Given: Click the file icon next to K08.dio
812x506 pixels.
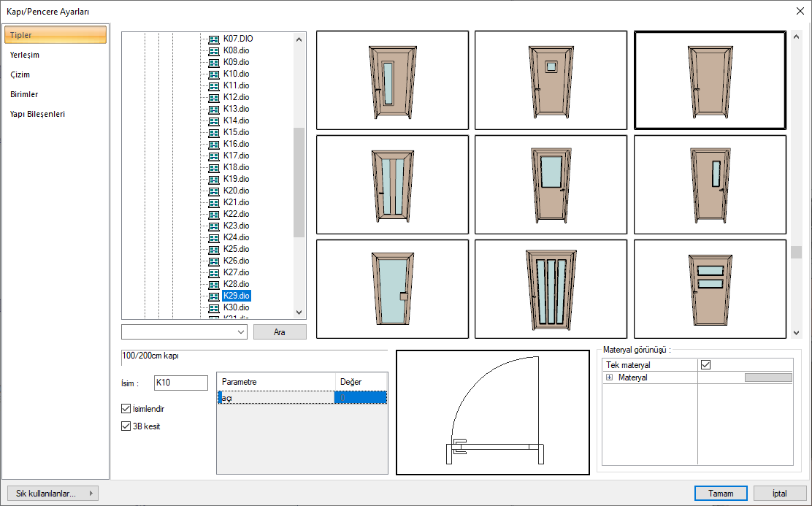Looking at the screenshot, I should 213,50.
